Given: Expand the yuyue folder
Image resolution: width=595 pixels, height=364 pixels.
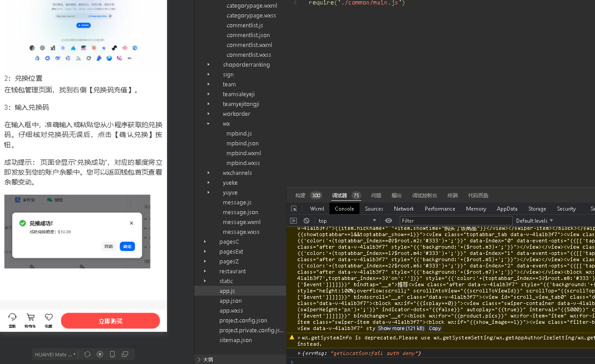Looking at the screenshot, I should [208, 192].
